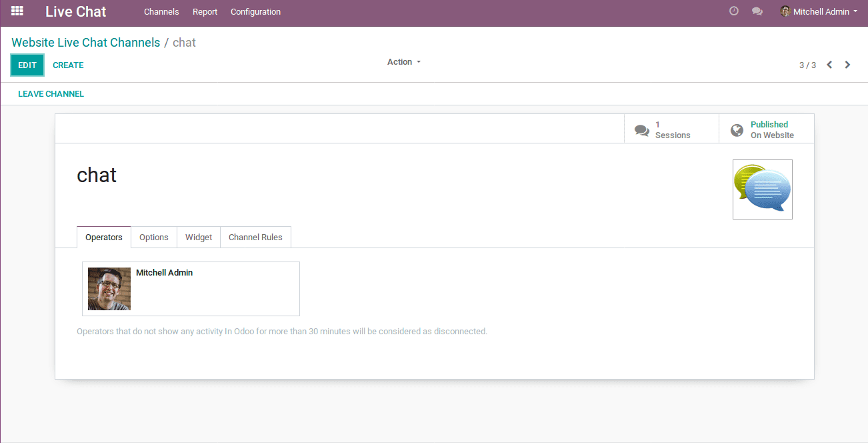The width and height of the screenshot is (868, 443).
Task: Open the Channels menu
Action: (161, 12)
